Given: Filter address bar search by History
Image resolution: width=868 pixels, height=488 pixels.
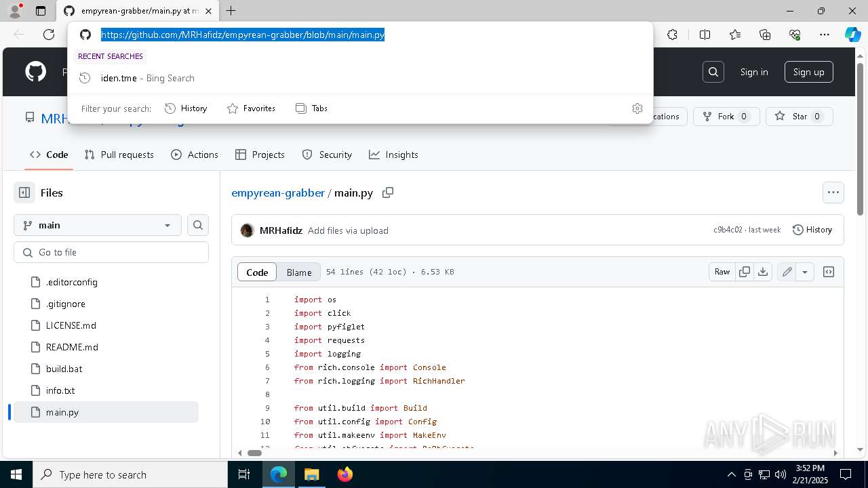Looking at the screenshot, I should (x=186, y=108).
